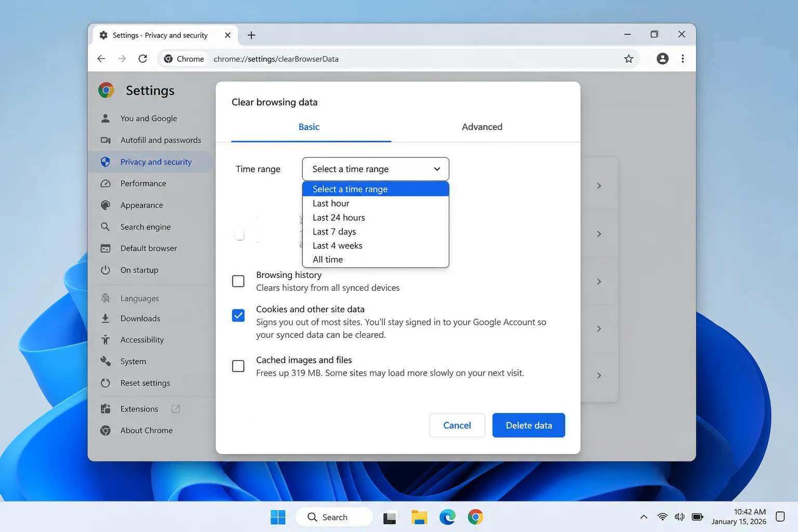
Task: Close the Settings tab with its X
Action: 228,35
